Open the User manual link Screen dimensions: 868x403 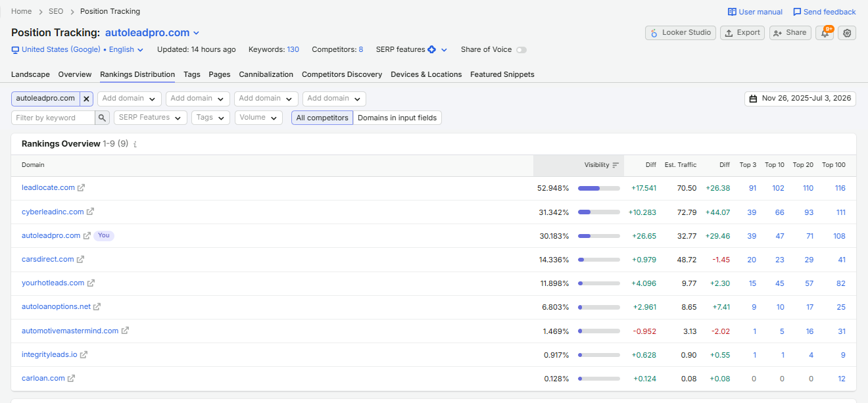755,12
